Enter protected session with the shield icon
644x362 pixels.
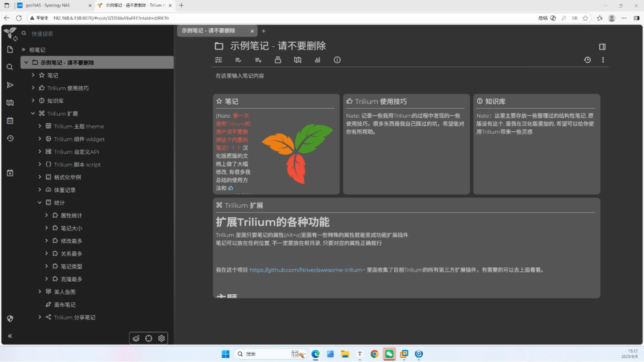[10, 319]
